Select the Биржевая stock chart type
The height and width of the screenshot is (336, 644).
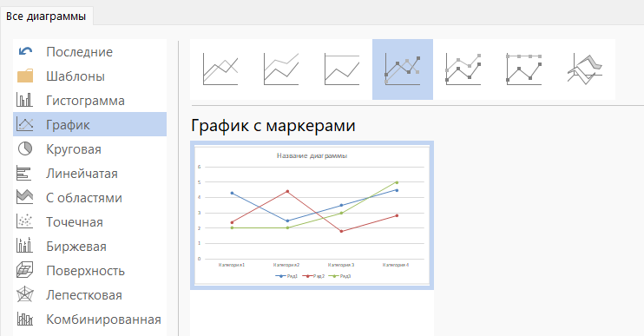point(90,246)
